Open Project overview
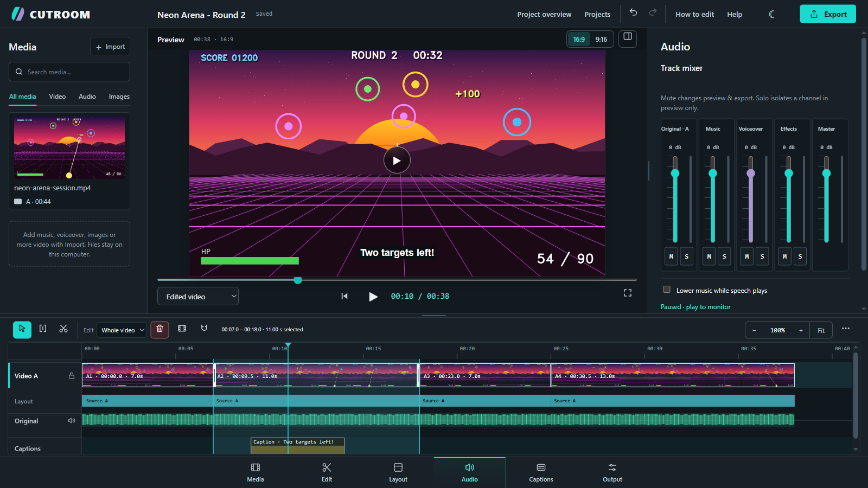The height and width of the screenshot is (488, 868). coord(544,15)
